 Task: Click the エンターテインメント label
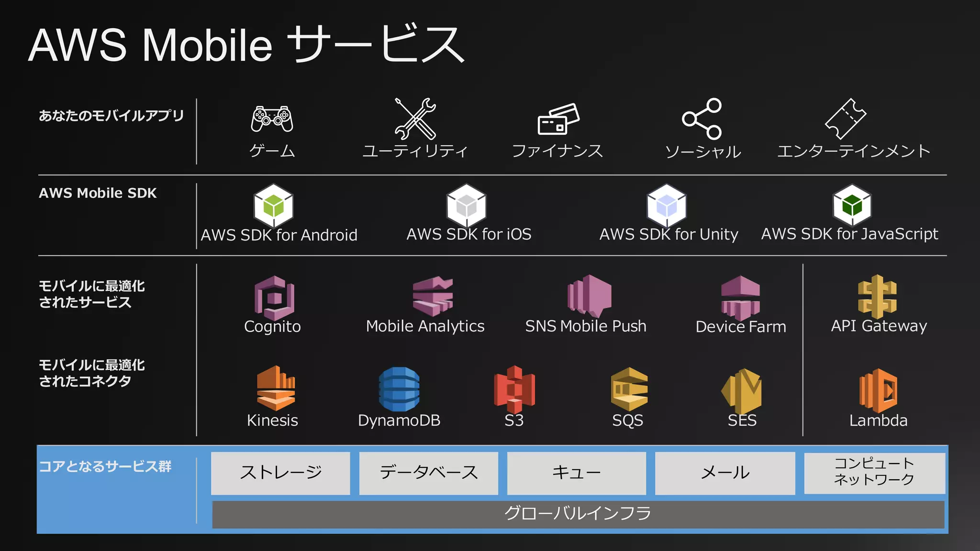click(x=854, y=151)
